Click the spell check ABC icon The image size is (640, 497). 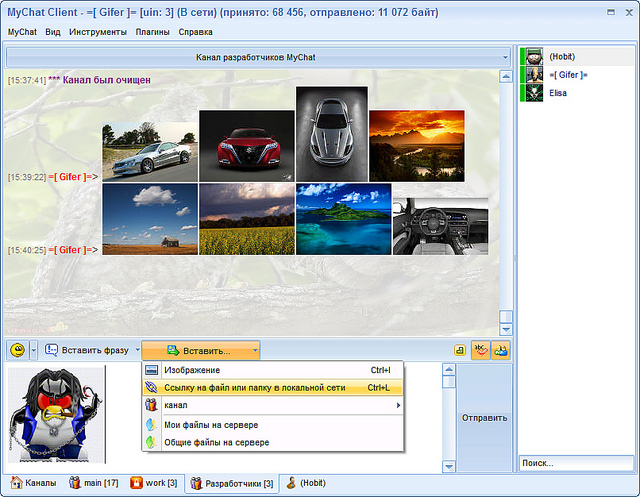pos(480,350)
